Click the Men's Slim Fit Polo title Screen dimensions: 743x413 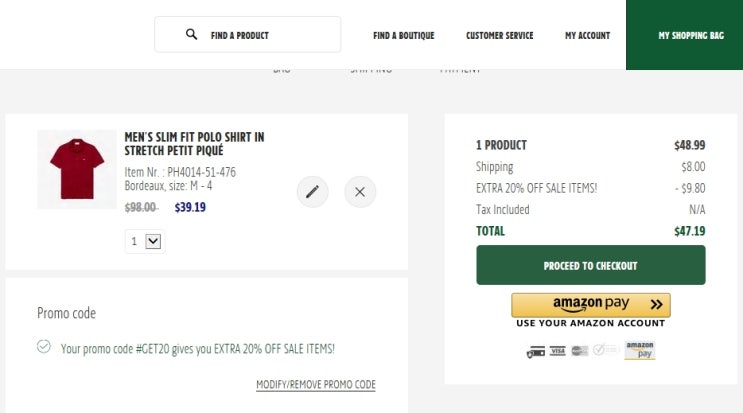[x=194, y=143]
